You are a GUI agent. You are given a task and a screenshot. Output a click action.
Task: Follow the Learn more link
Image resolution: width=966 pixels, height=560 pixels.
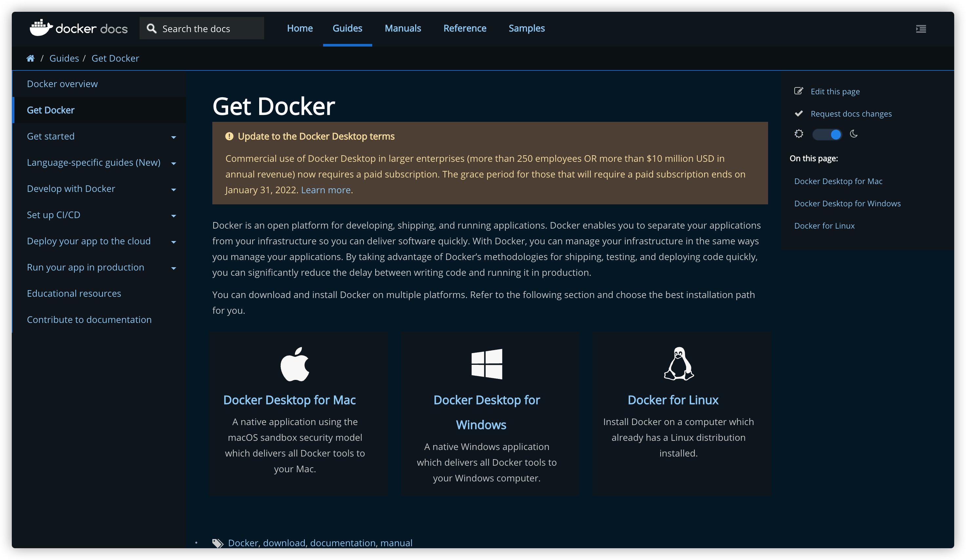coord(326,190)
